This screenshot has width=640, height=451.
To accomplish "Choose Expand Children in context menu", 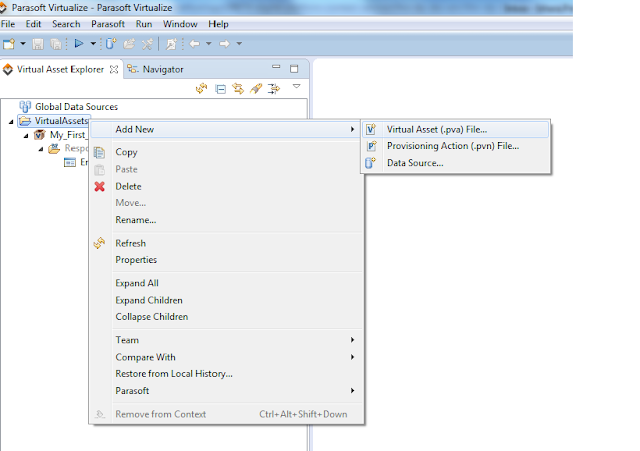I will (x=226, y=300).
